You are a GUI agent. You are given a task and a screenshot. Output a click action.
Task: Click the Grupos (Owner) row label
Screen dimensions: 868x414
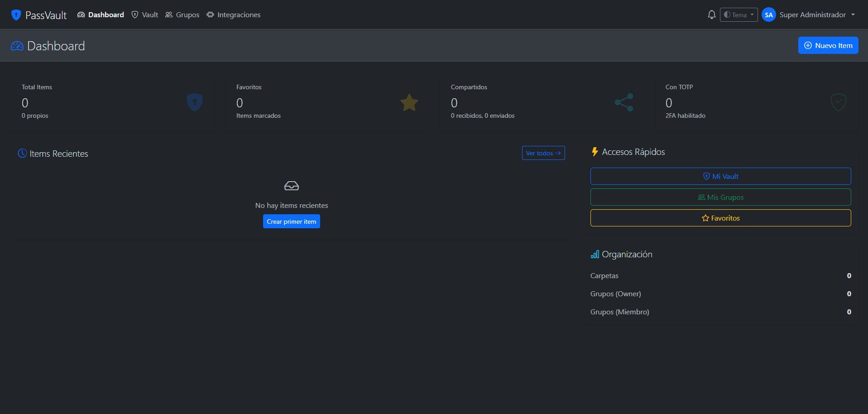(615, 294)
